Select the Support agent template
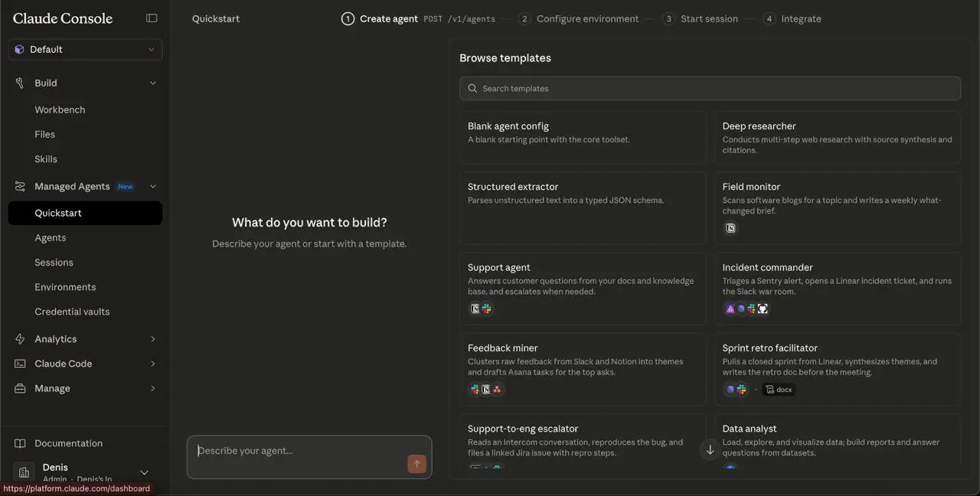The image size is (980, 496). [x=583, y=289]
